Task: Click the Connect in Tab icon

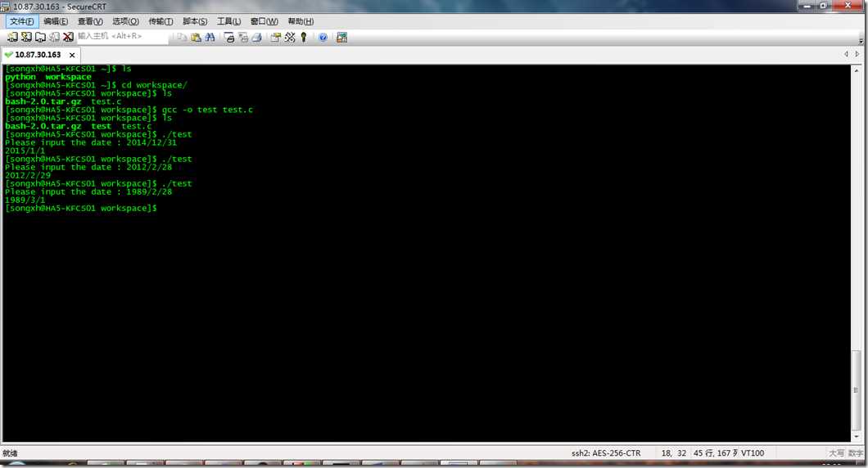Action: point(40,37)
